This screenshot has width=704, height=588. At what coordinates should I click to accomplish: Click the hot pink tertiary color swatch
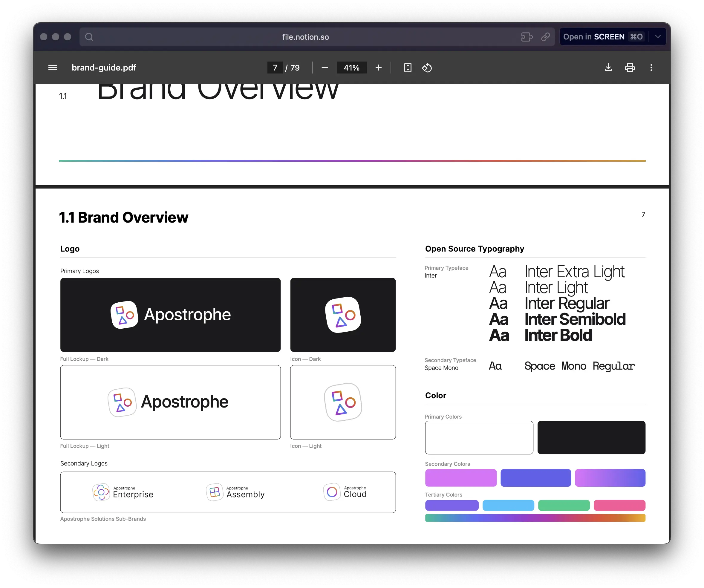619,505
